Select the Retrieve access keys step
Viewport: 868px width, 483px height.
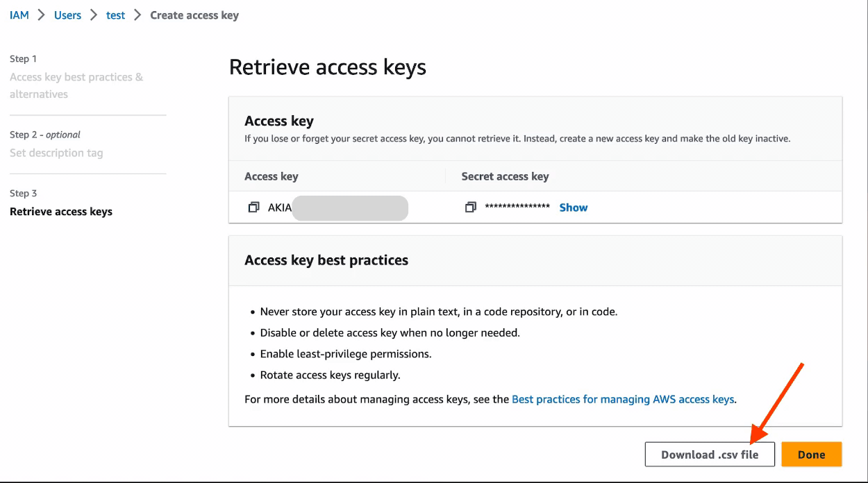click(61, 212)
